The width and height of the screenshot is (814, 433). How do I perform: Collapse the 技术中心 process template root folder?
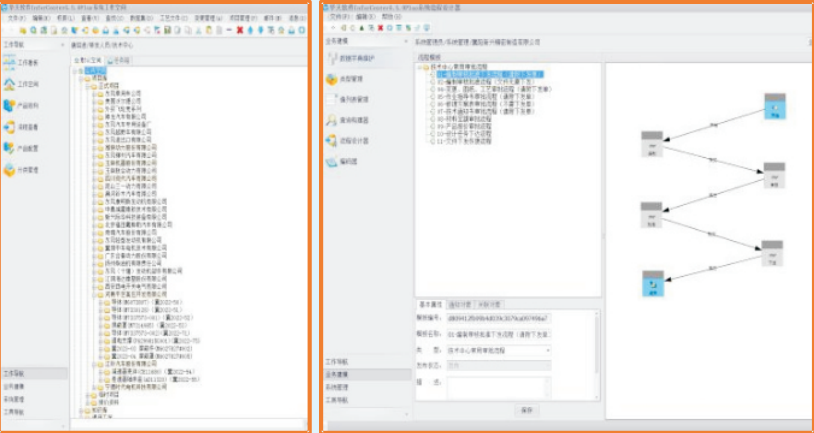pyautogui.click(x=421, y=67)
